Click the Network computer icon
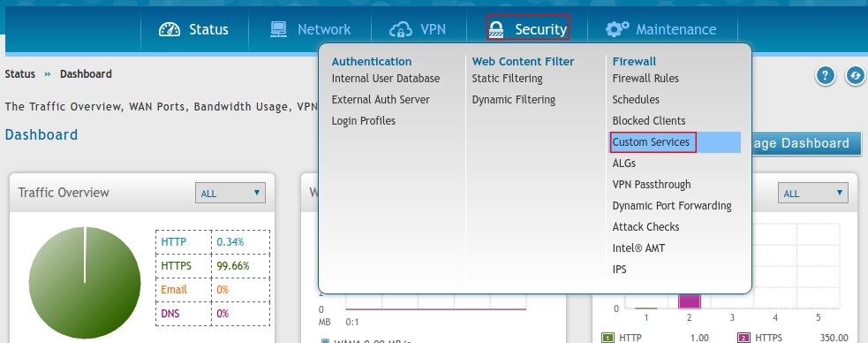The height and width of the screenshot is (343, 868). pyautogui.click(x=278, y=29)
